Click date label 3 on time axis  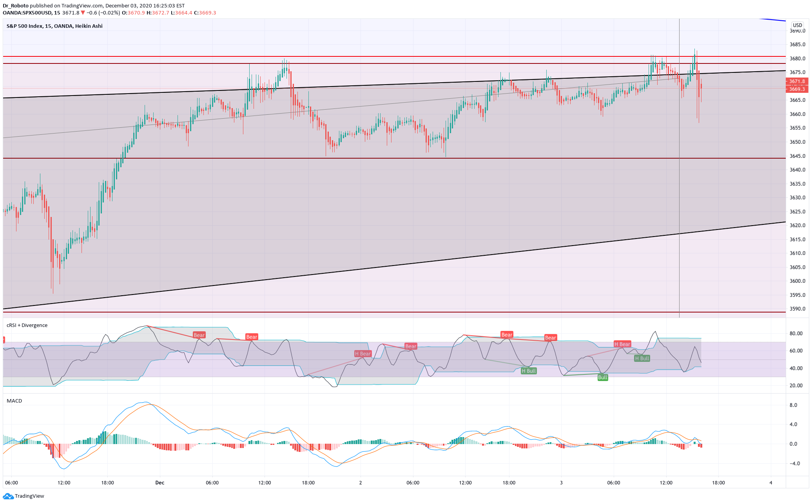coord(561,482)
